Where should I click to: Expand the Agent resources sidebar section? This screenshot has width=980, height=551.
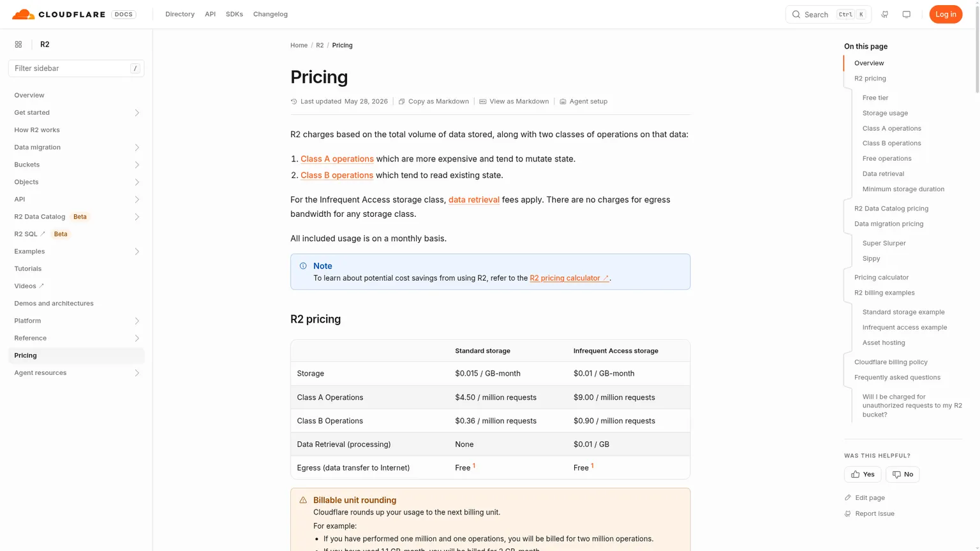click(x=137, y=373)
